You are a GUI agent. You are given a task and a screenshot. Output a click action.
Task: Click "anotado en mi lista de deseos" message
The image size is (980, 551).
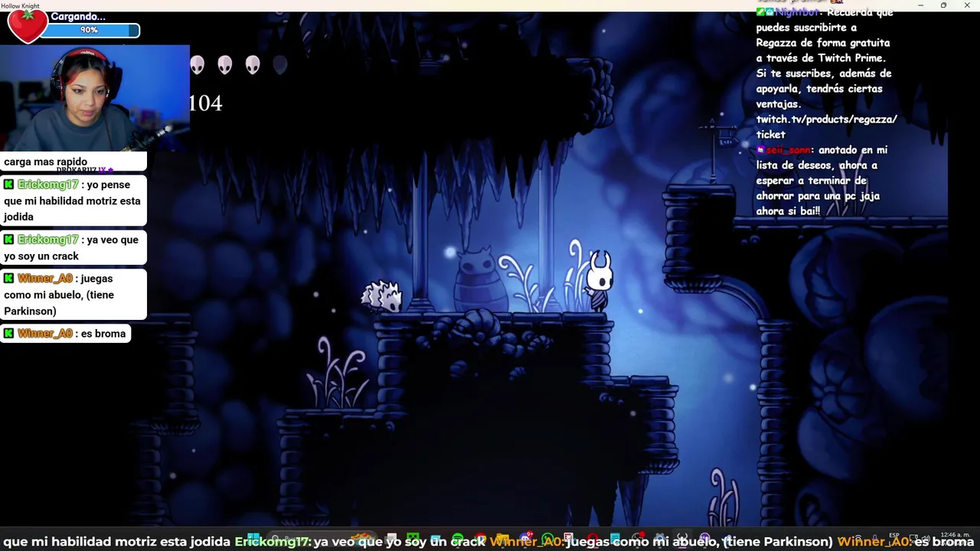[x=822, y=181]
